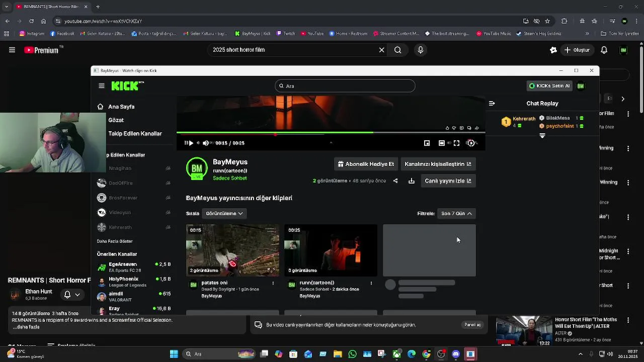
Task: Open WhatsApp from the taskbar
Action: 352,354
